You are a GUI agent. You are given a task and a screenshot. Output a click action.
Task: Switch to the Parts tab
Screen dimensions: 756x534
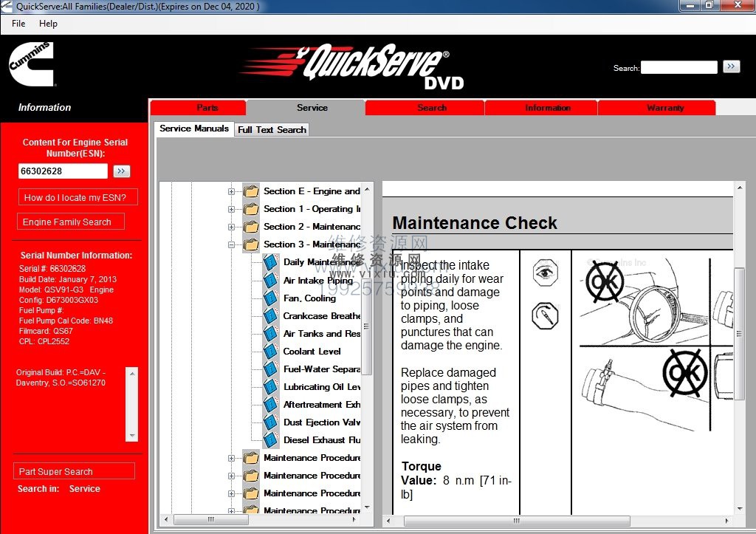coord(198,108)
